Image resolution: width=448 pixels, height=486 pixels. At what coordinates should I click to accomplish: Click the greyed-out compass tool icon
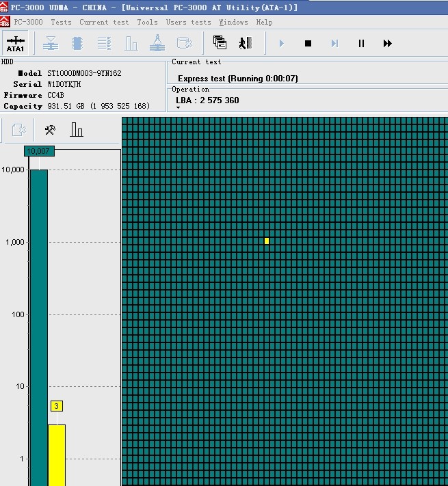(157, 43)
